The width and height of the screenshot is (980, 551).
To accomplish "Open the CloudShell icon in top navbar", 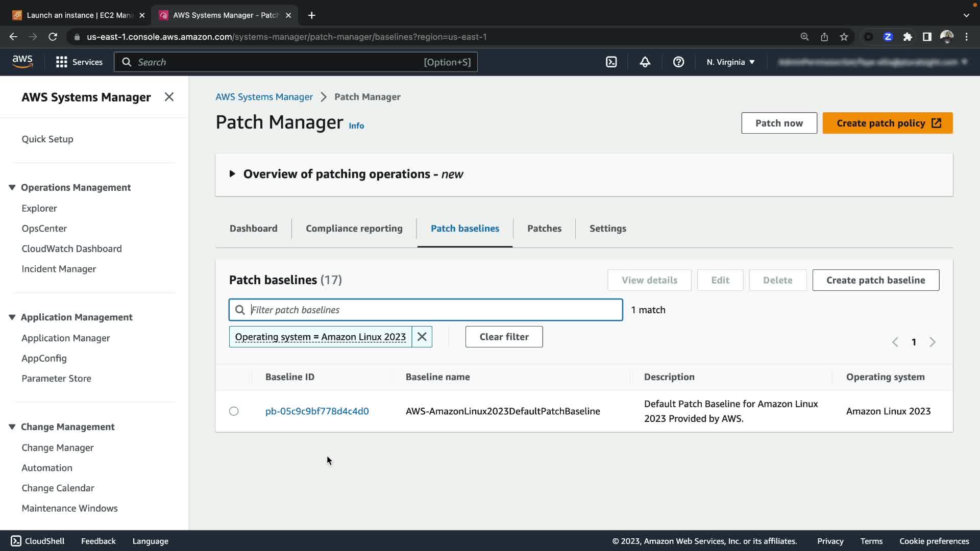I will (x=611, y=62).
